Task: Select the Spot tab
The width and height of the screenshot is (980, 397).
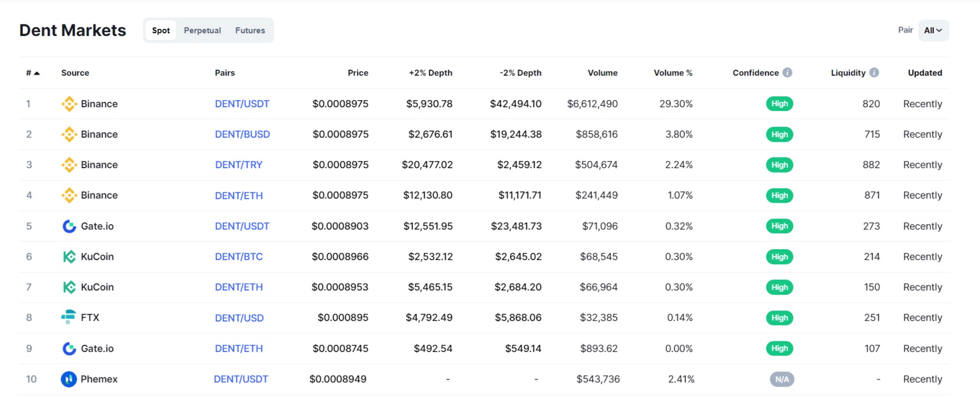Action: 160,30
